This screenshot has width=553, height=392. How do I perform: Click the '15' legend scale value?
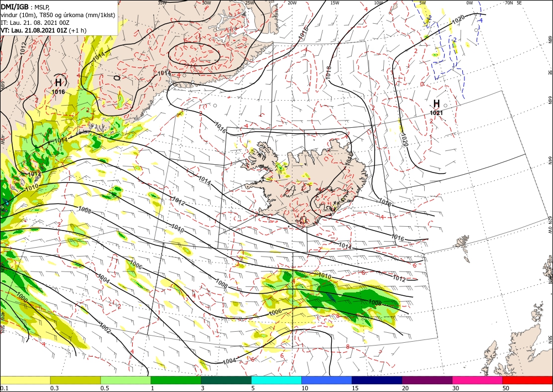pos(355,388)
